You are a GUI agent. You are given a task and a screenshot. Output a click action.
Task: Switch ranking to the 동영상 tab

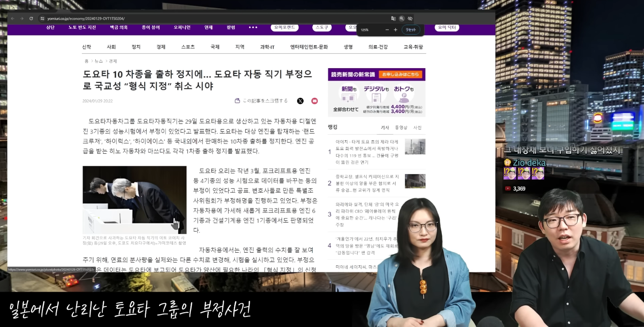click(400, 128)
